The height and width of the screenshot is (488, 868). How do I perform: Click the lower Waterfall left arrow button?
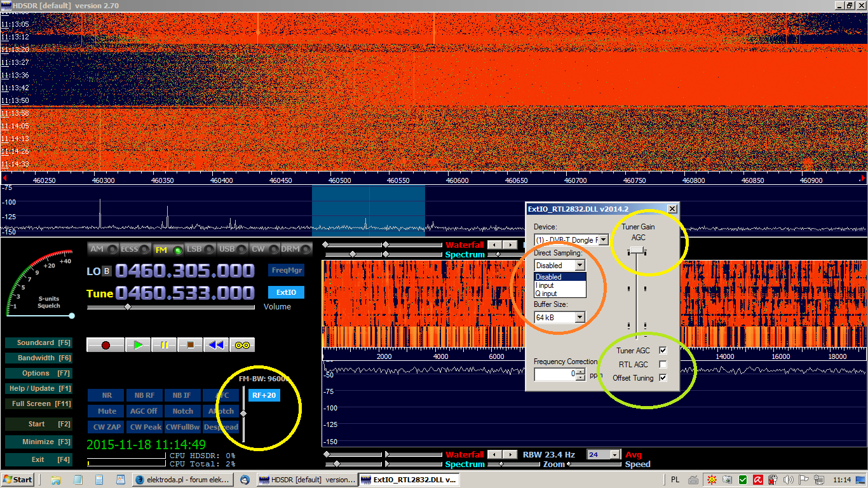495,454
